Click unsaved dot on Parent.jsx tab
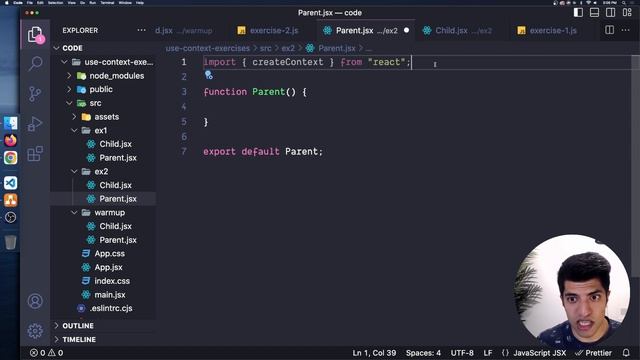This screenshot has height=360, width=640. (407, 30)
